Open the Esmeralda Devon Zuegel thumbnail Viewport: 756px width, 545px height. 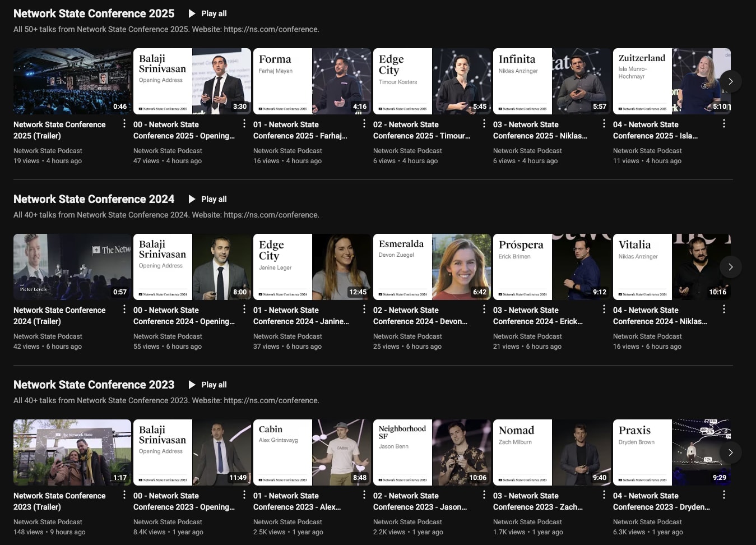(432, 267)
